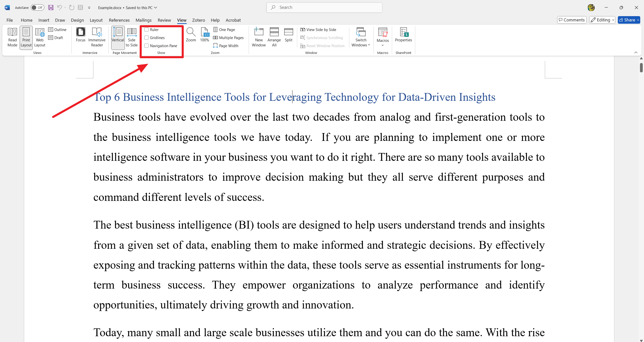Enable the Ruler checkbox
Screen dimensions: 644x342
click(x=146, y=30)
